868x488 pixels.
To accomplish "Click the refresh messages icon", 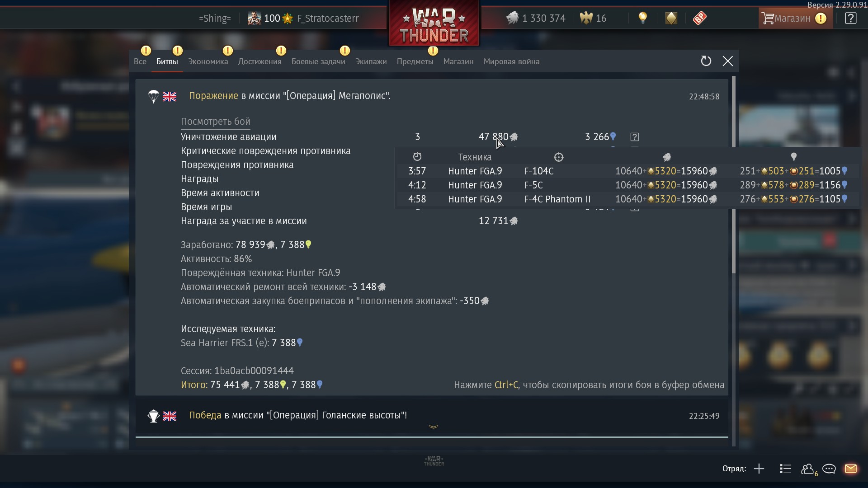I will tap(706, 61).
